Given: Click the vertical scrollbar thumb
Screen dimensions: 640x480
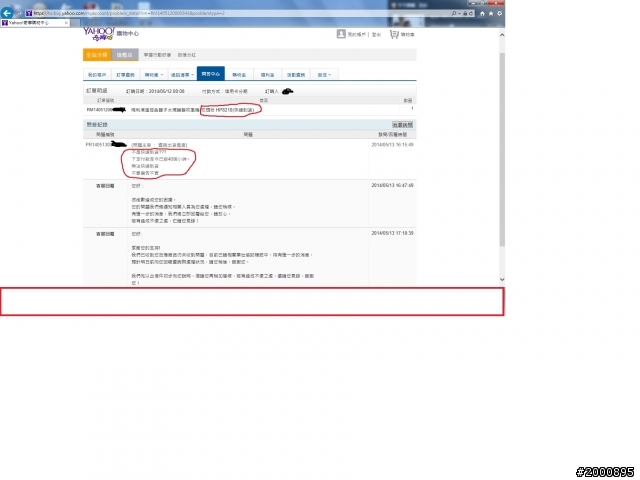Looking at the screenshot, I should [x=502, y=149].
